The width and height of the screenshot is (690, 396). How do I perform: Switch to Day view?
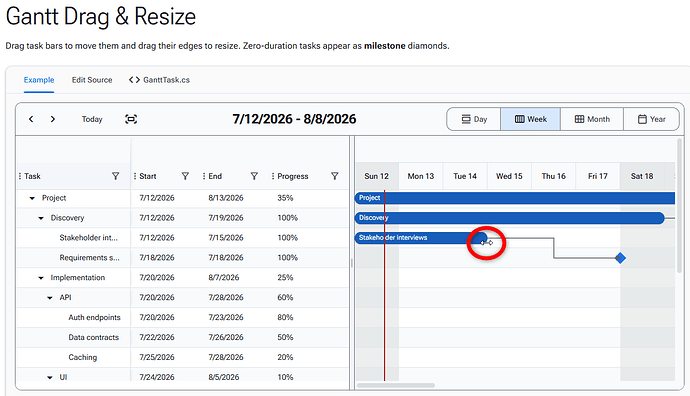[474, 119]
